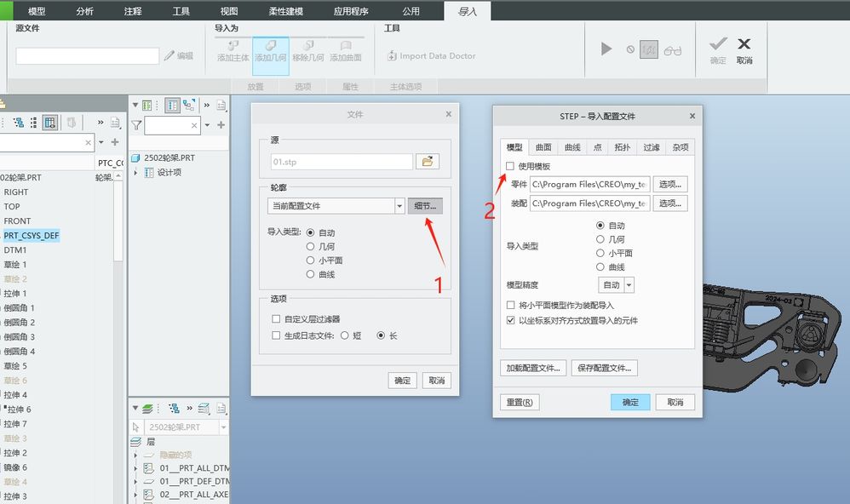Image resolution: width=850 pixels, height=504 pixels.
Task: Select 短 log file radio option
Action: click(x=344, y=335)
